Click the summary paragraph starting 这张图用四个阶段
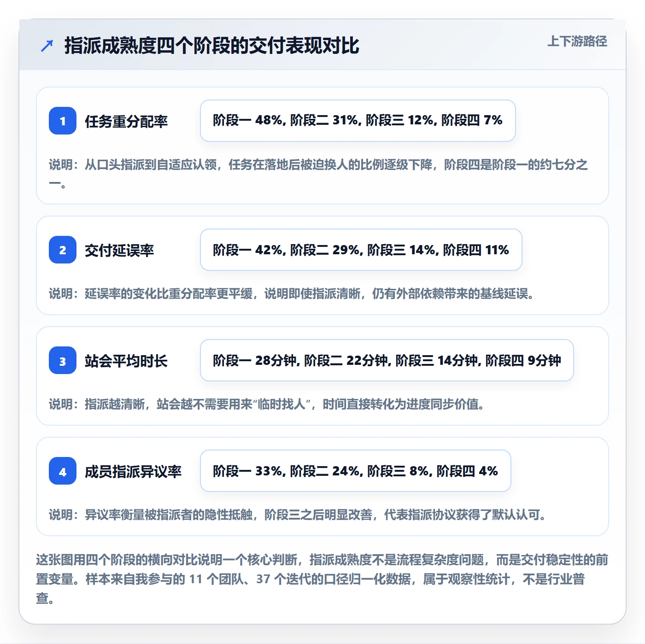 click(x=322, y=579)
